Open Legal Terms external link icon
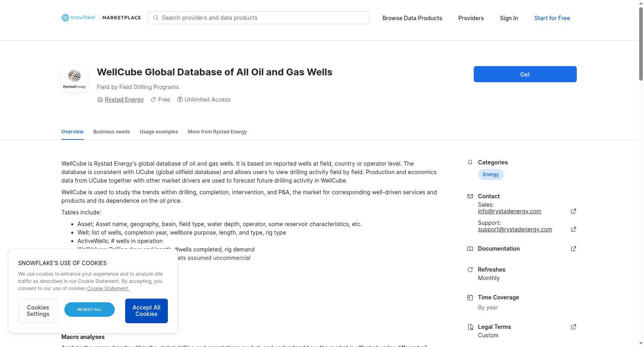The height and width of the screenshot is (347, 644). pyautogui.click(x=574, y=327)
